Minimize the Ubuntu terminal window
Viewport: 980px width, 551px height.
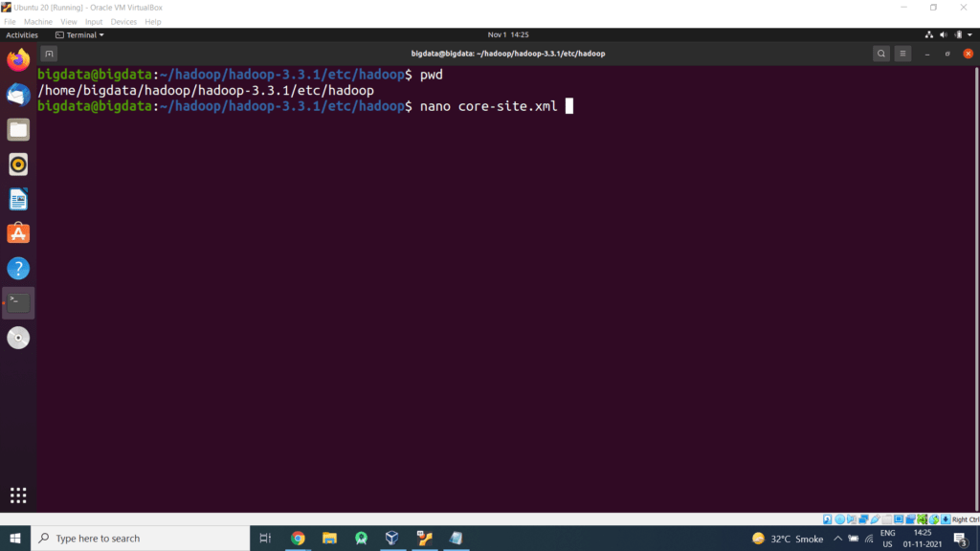[x=927, y=54]
